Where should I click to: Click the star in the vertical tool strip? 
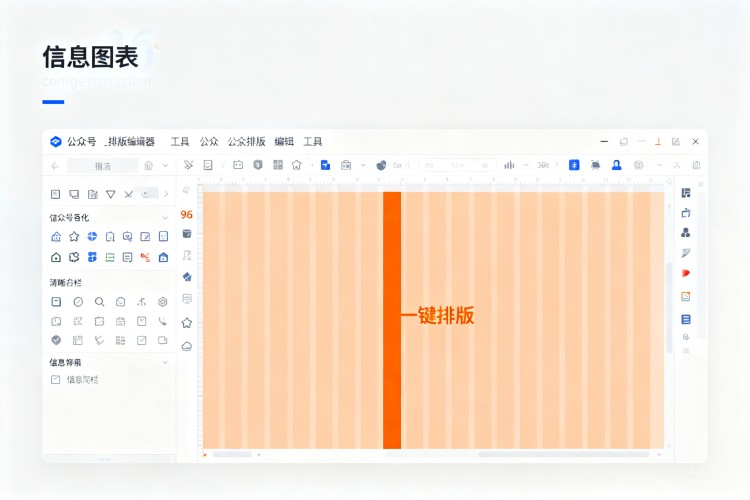coord(187,323)
